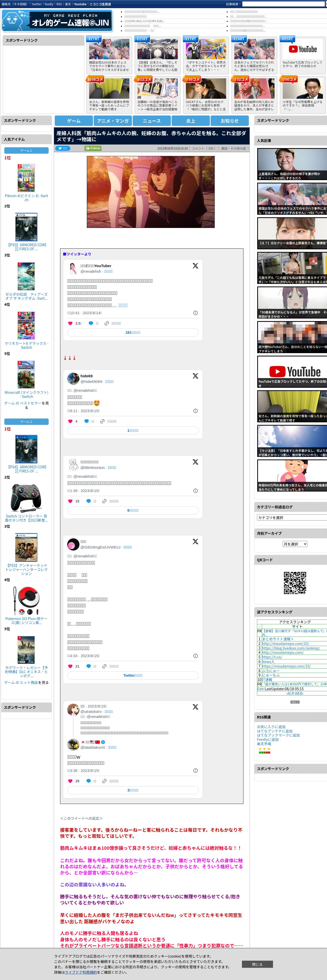The height and width of the screenshot is (980, 327).
Task: Click the Edit link in the access ranking
Action: (260, 689)
